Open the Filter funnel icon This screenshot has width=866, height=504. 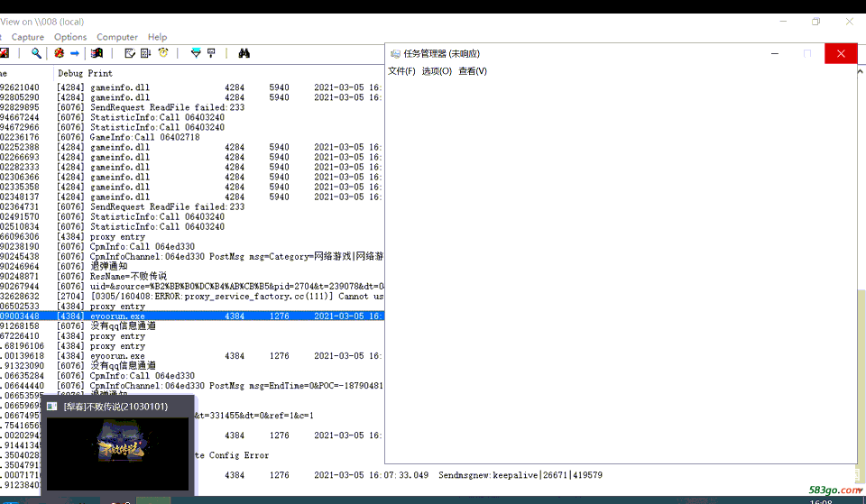pyautogui.click(x=196, y=53)
